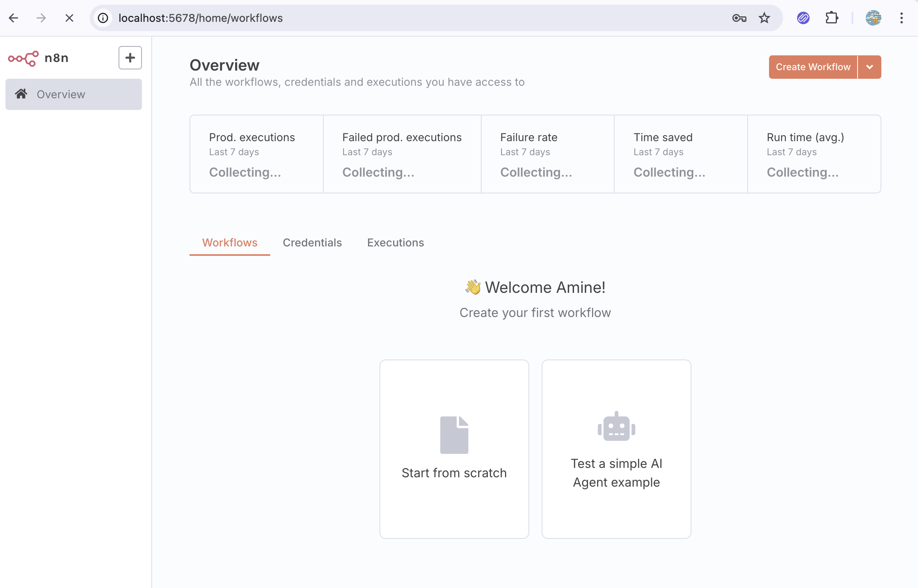Expand the Create Workflow dropdown arrow
Screen dimensions: 918x588
870,67
